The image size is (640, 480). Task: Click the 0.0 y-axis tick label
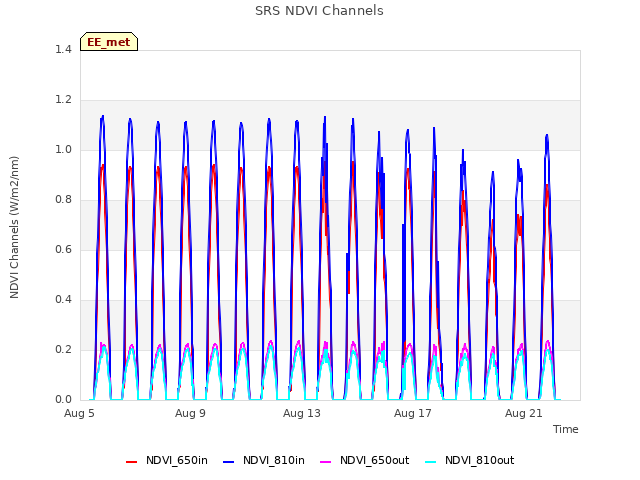pyautogui.click(x=63, y=400)
